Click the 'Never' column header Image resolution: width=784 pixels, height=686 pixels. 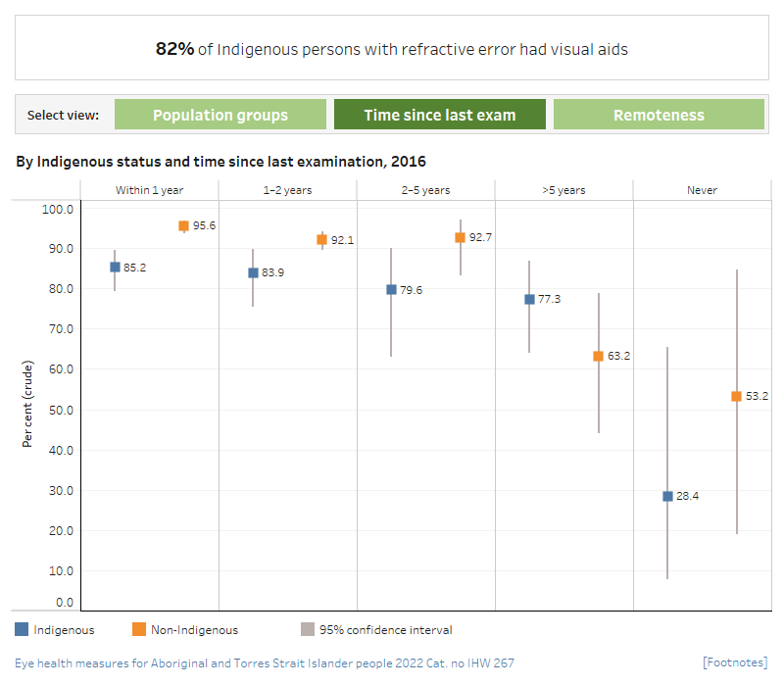point(702,190)
